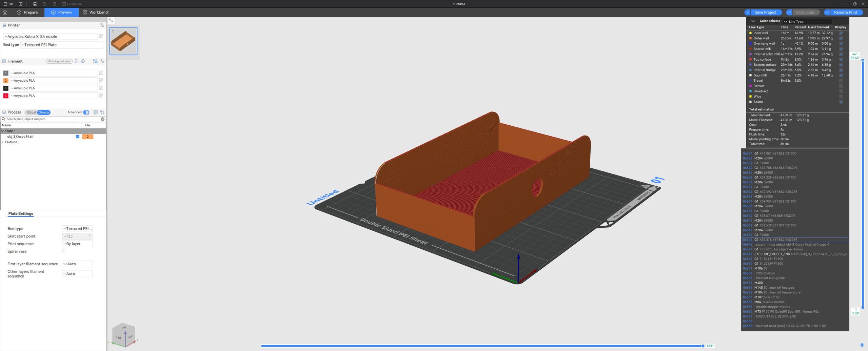Click the undo arrow icon
Screen dimensions: 868x351
pyautogui.click(x=44, y=4)
